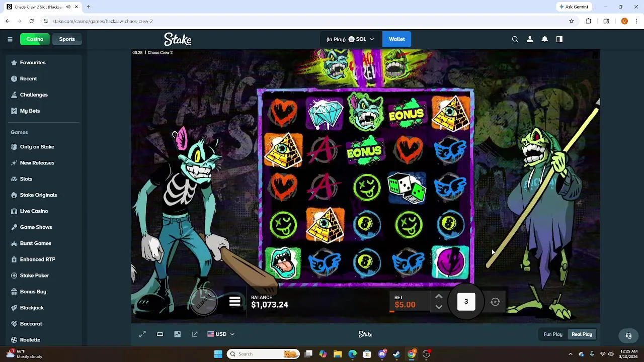Bookmark this page with star icon
The width and height of the screenshot is (644, 362).
point(572,21)
